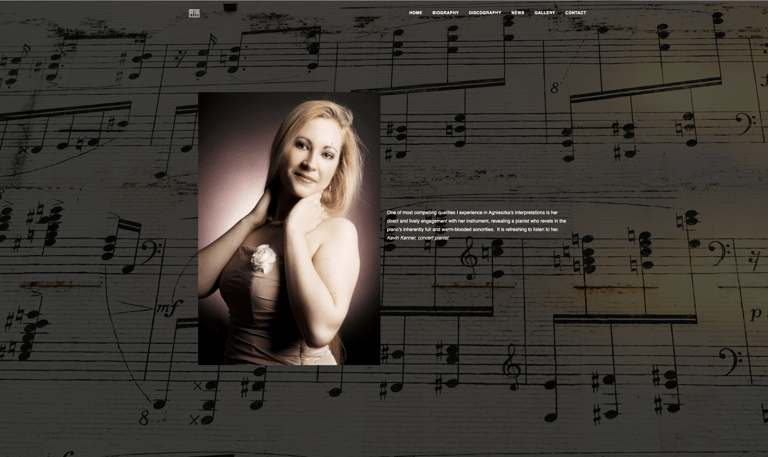Image resolution: width=768 pixels, height=457 pixels.
Task: Click the 'Kevin Kenner, concert pianist' attribution
Action: 418,238
